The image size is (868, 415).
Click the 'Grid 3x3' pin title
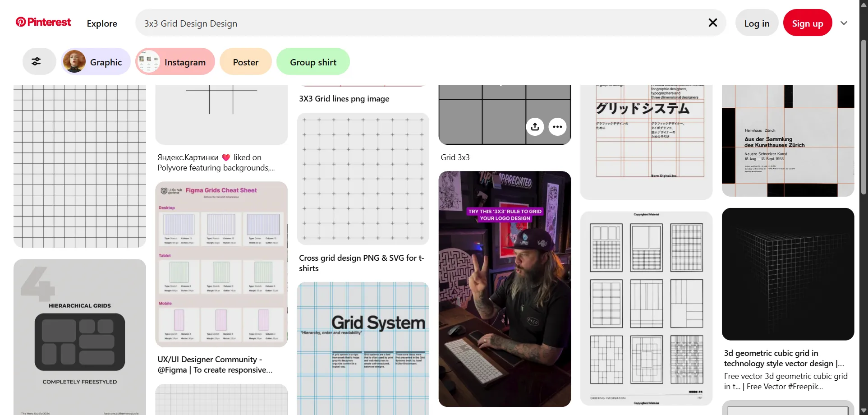point(455,157)
